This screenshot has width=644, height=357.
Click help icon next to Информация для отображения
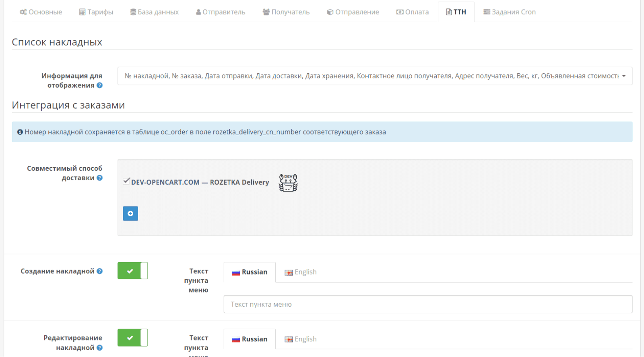click(x=99, y=85)
